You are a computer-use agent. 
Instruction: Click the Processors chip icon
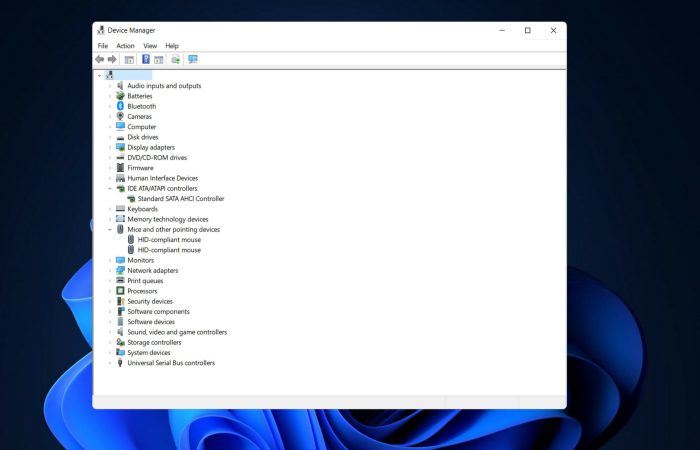[x=120, y=291]
